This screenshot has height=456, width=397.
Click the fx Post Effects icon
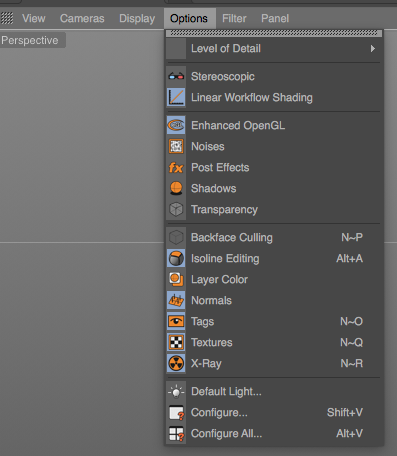pyautogui.click(x=176, y=167)
